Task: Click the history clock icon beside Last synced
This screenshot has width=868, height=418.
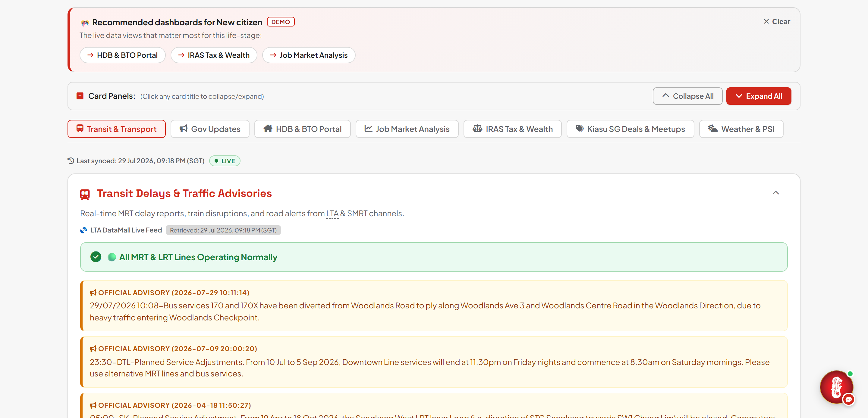Action: (71, 161)
